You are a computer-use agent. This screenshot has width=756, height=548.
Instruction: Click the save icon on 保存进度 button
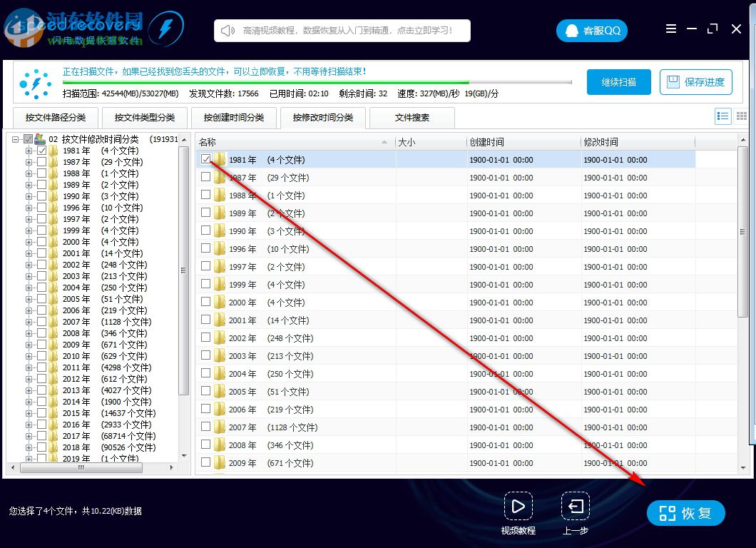(673, 82)
